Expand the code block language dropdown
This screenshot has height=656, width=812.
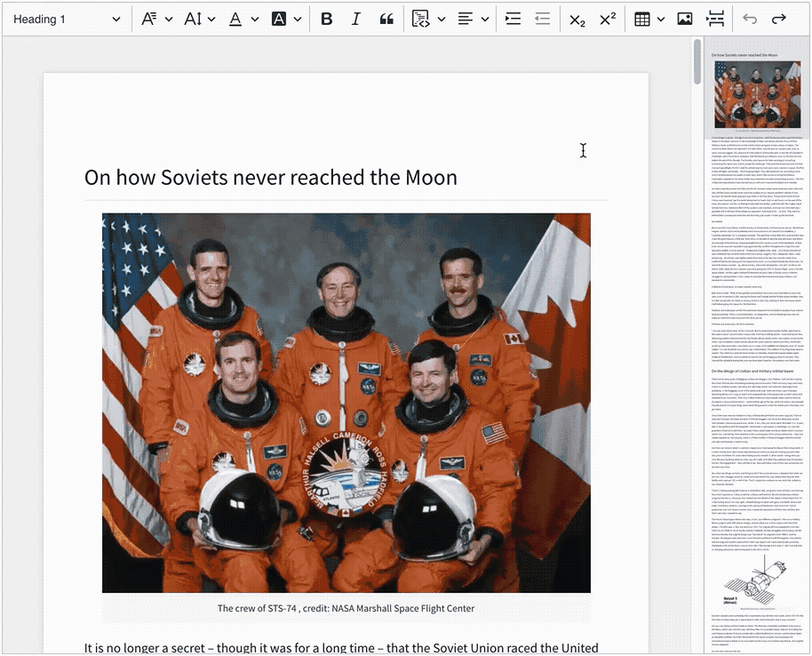click(442, 20)
